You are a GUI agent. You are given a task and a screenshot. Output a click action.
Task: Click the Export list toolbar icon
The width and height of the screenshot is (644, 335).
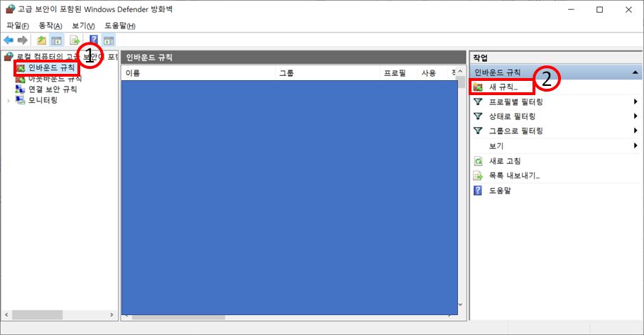75,40
